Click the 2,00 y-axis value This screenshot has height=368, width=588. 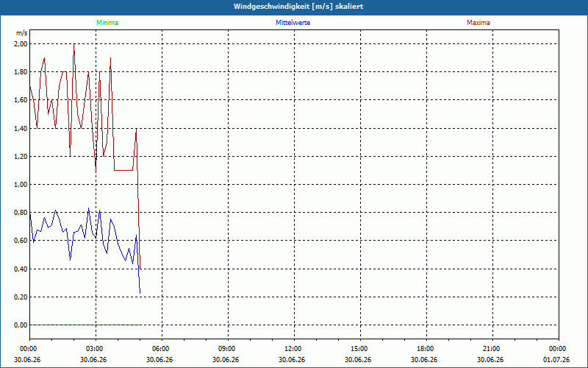(21, 44)
